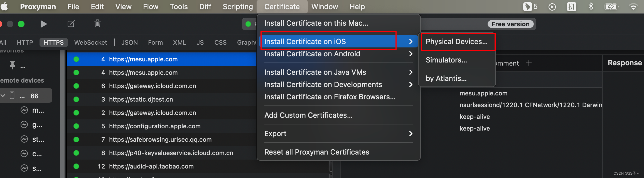Expand Install Certificate on Java VMs arrow

(x=411, y=72)
